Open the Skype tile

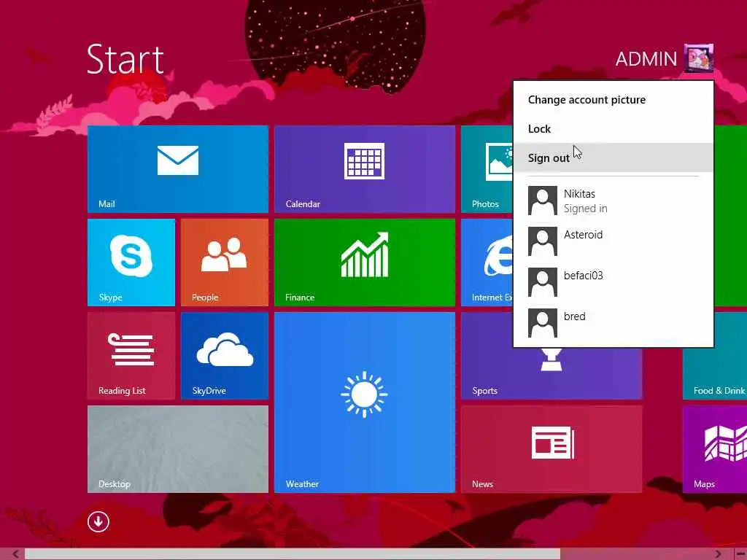(x=131, y=262)
